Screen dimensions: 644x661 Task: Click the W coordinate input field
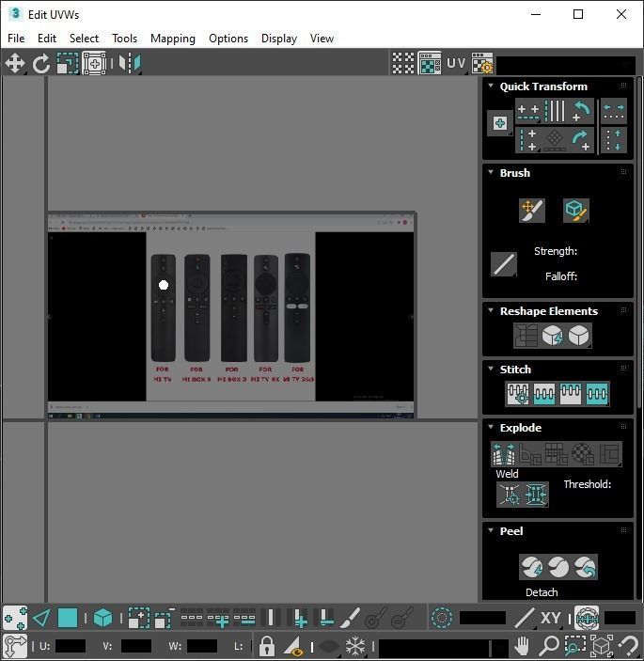202,646
